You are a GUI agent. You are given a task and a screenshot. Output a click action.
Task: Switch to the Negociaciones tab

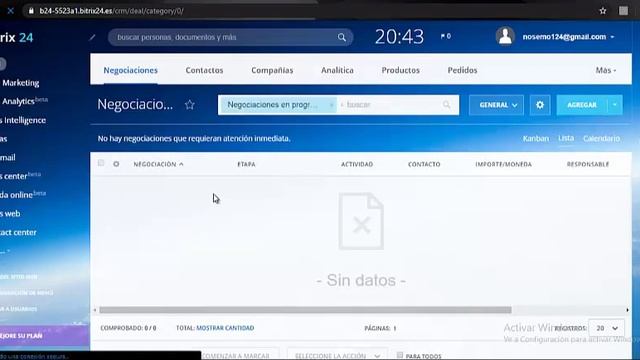point(130,70)
